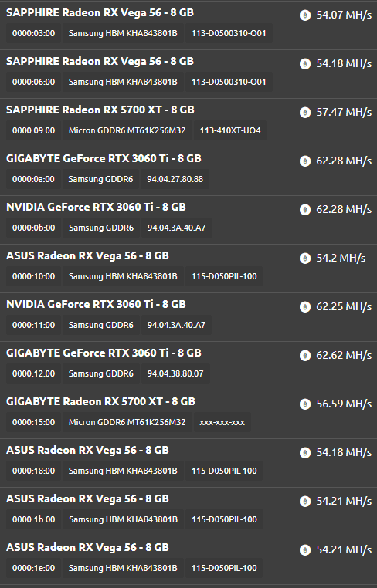
Task: Click Ethereum coin icon beside 56.59 MH/s
Action: [305, 404]
